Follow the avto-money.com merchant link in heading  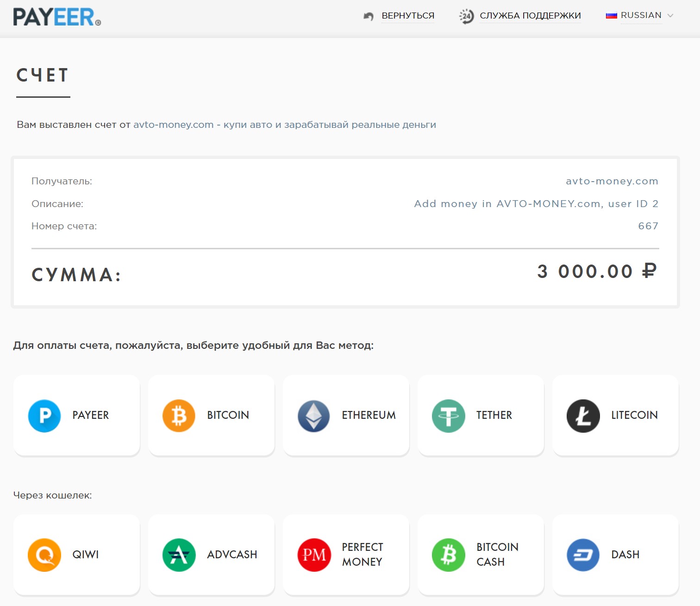click(x=285, y=125)
